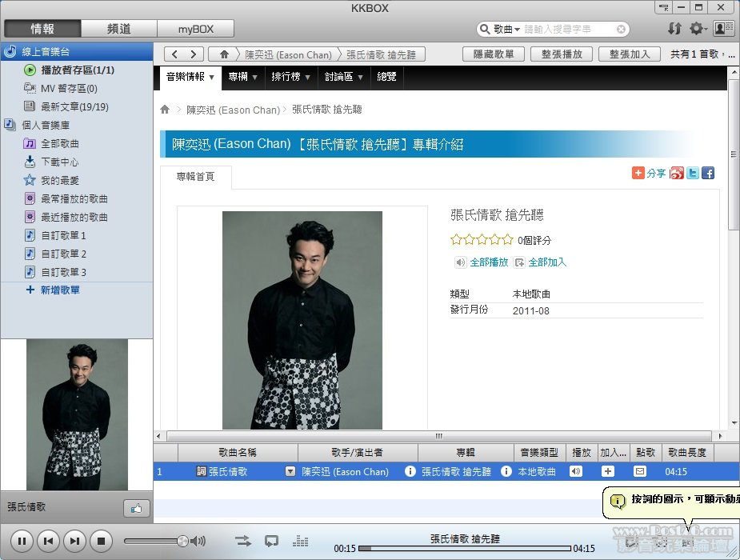Click the 全部加入 link
This screenshot has width=740, height=560.
click(x=547, y=262)
